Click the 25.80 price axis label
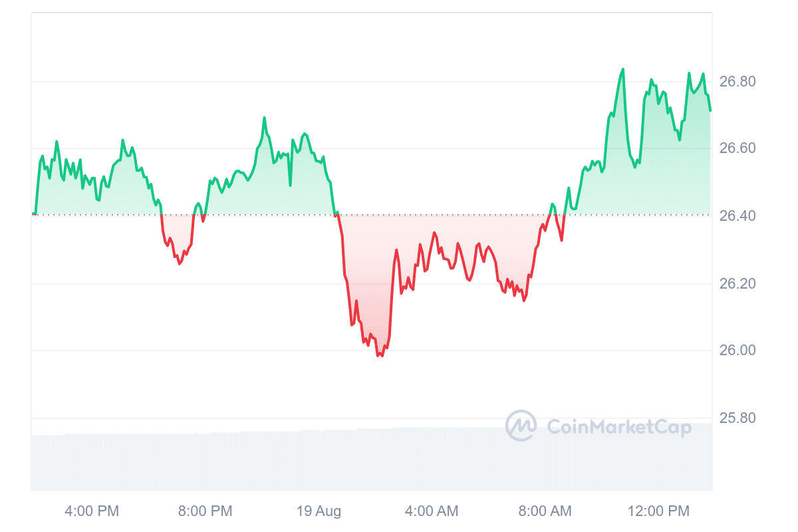The height and width of the screenshot is (532, 798). click(x=737, y=418)
